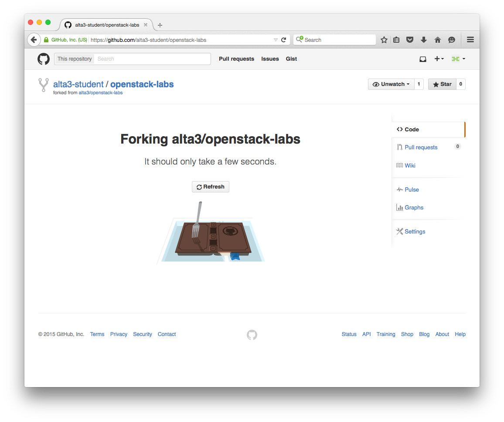Viewport: 504px width, 422px height.
Task: Open the Pocket icon in toolbar
Action: pyautogui.click(x=410, y=40)
